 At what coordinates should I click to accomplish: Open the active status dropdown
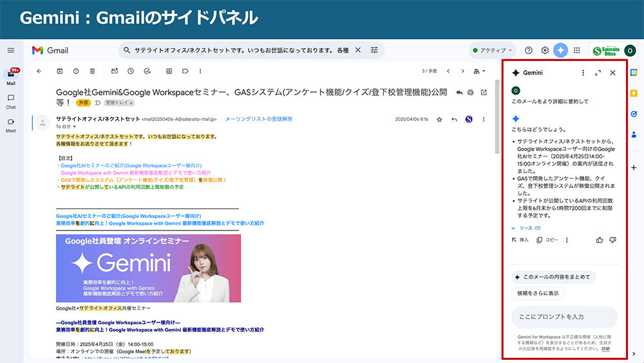pos(493,50)
